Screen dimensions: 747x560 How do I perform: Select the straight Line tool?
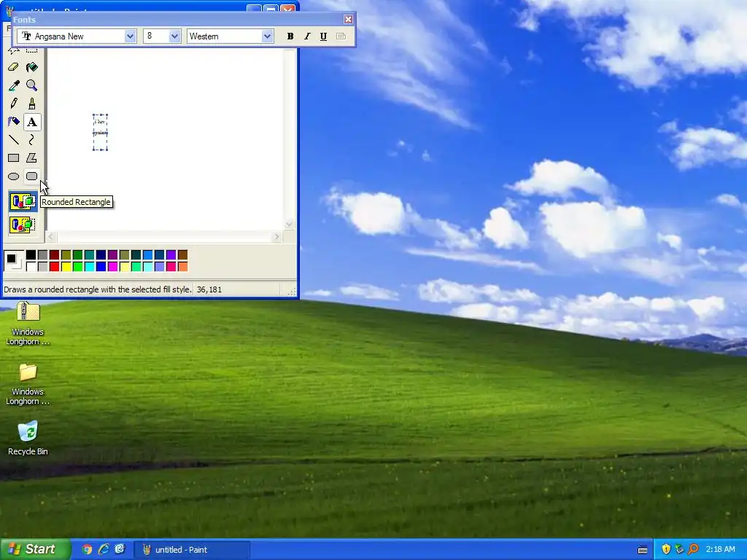13,140
